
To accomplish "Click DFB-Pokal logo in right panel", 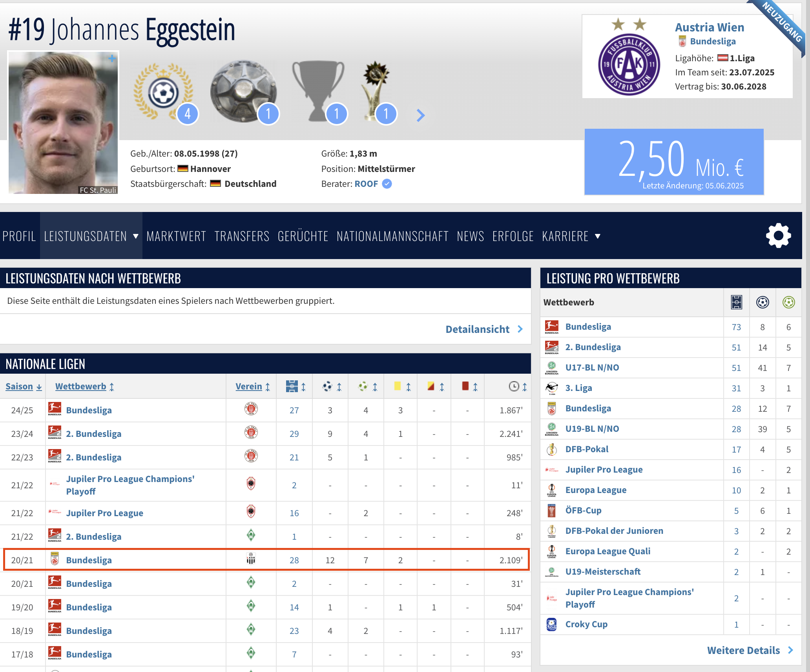I will pos(551,449).
